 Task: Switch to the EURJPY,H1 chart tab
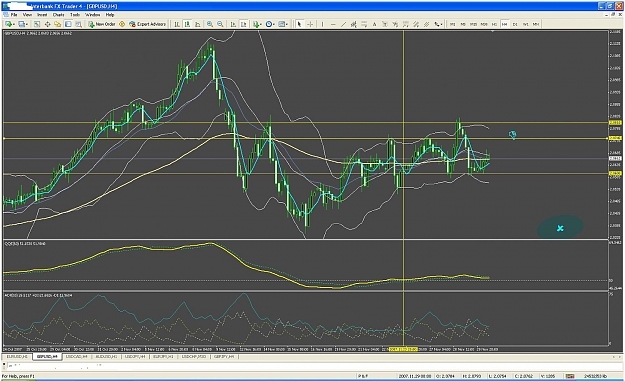coord(163,356)
